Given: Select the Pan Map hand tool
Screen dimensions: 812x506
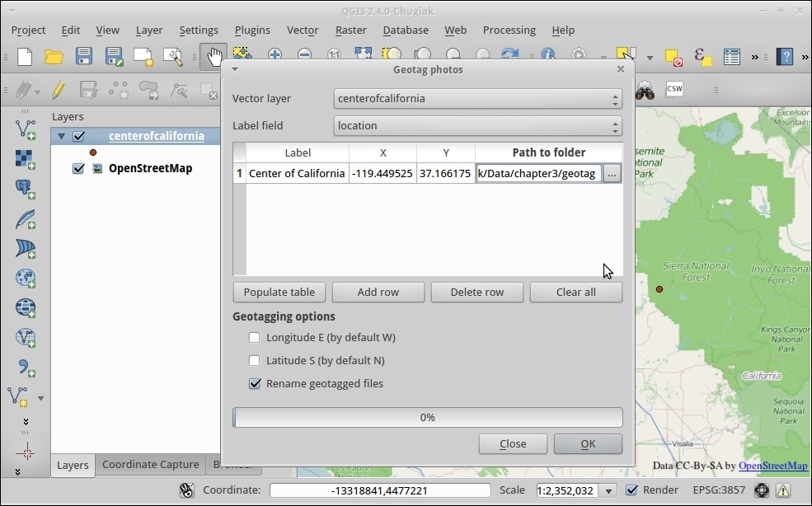Looking at the screenshot, I should pyautogui.click(x=214, y=56).
